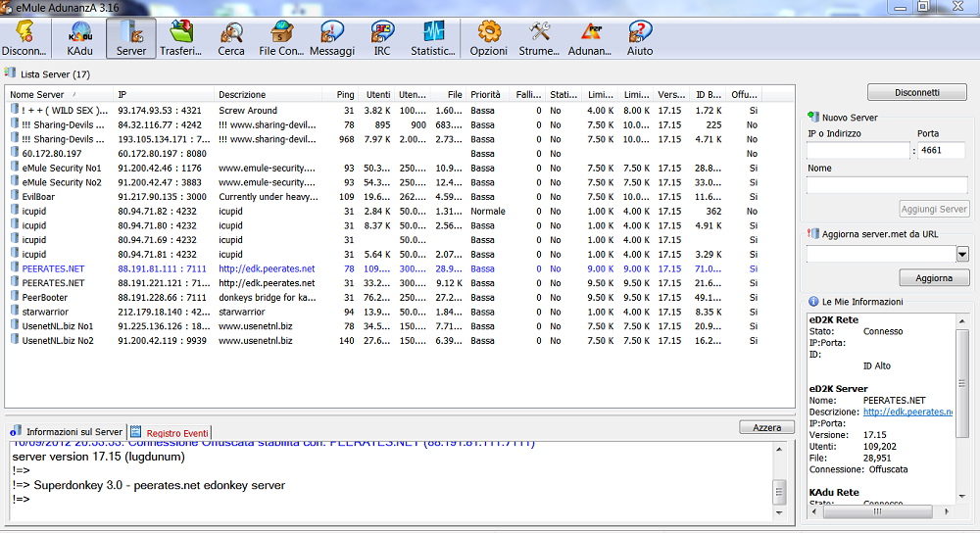Open server.met URL dropdown arrow

(962, 254)
